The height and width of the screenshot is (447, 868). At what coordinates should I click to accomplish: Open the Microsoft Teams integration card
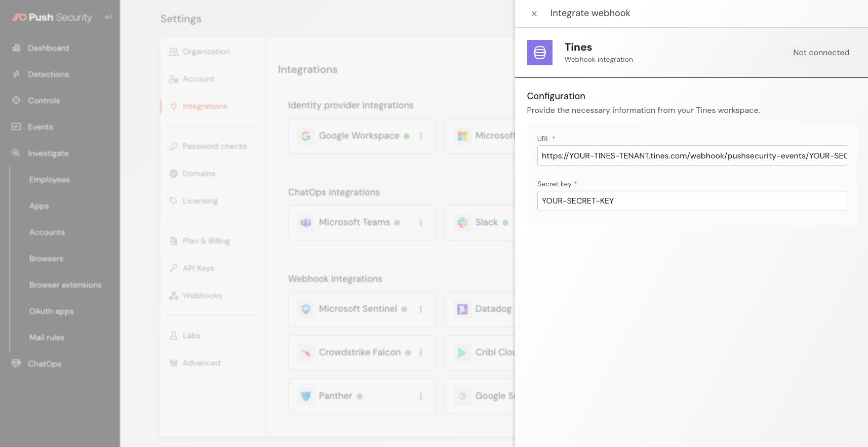click(x=362, y=223)
